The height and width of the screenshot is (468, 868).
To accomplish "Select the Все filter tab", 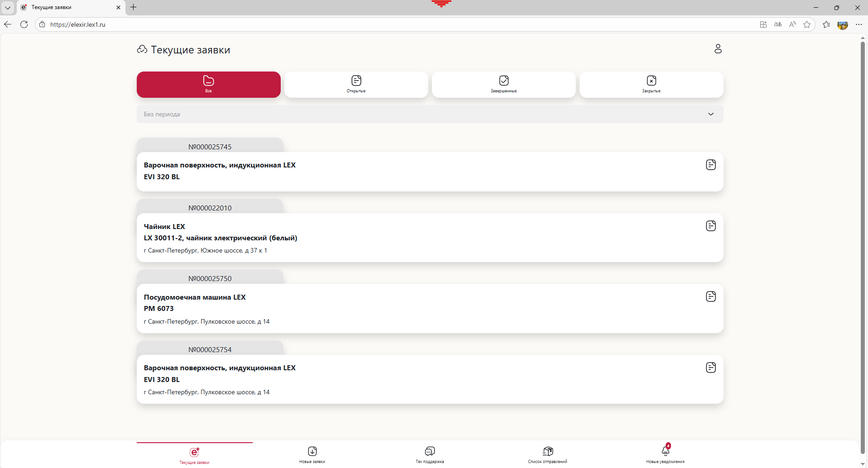I will click(208, 85).
